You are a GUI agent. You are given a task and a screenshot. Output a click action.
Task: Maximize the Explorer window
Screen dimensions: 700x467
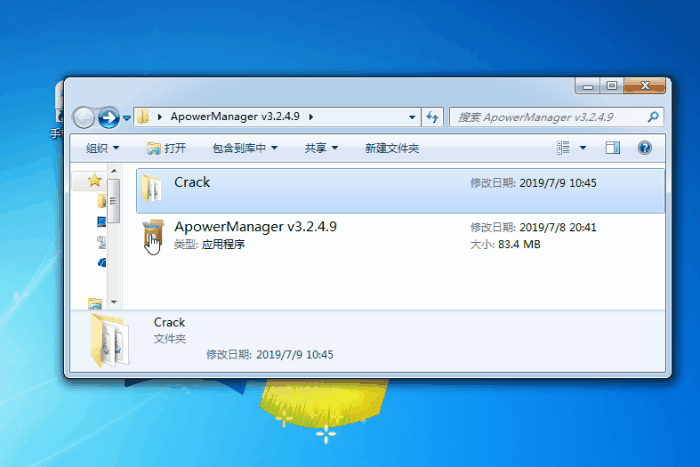pyautogui.click(x=612, y=85)
